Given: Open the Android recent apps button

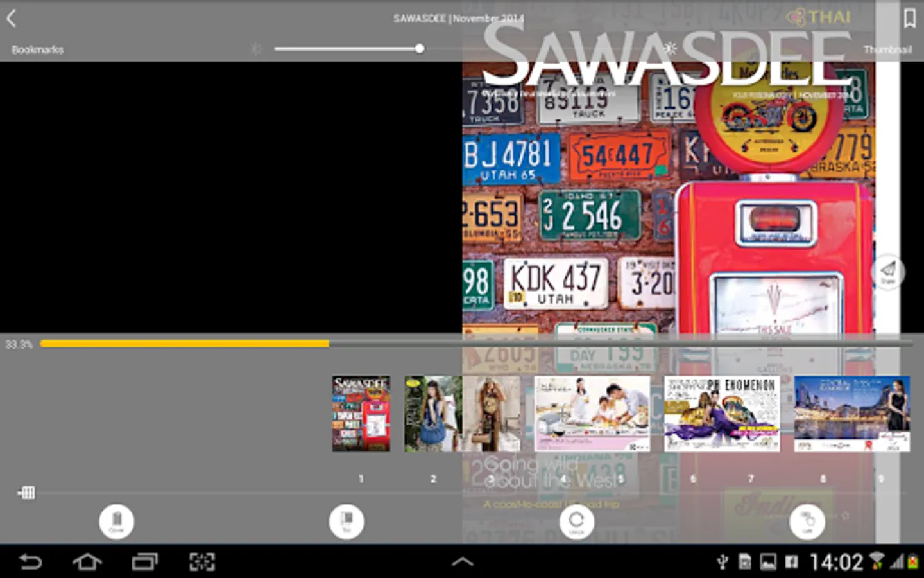Looking at the screenshot, I should (145, 562).
